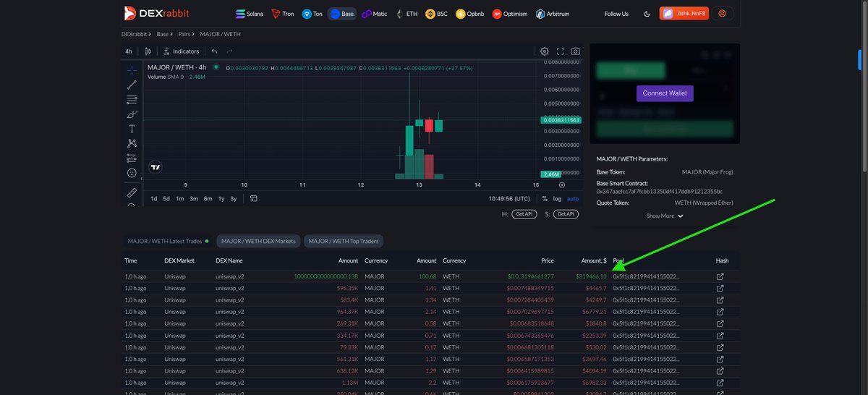868x395 pixels.
Task: Open the Fibonacci retracement tool
Action: point(132,99)
